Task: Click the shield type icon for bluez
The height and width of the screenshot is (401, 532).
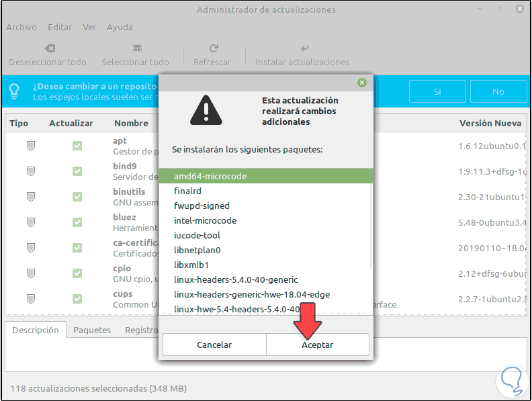Action: pos(31,222)
